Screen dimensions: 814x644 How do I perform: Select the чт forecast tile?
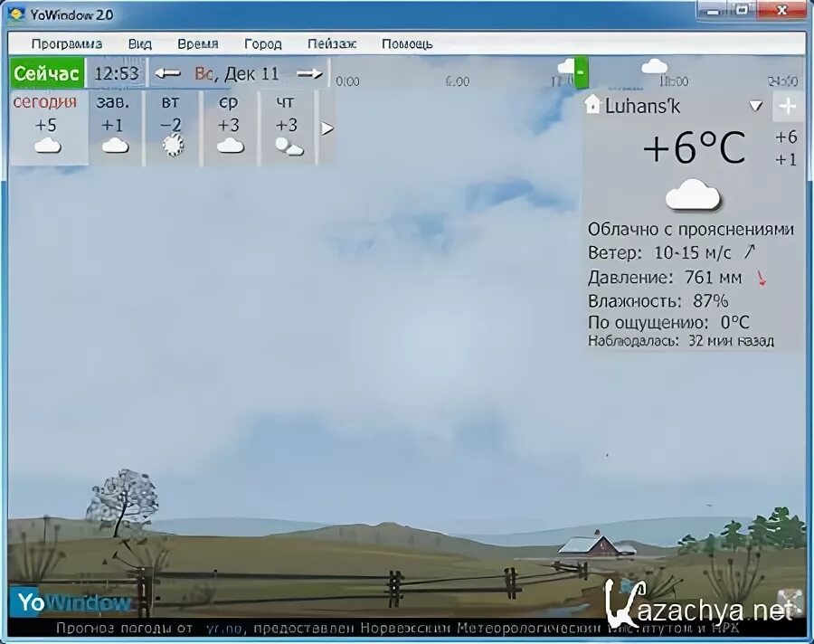[287, 128]
